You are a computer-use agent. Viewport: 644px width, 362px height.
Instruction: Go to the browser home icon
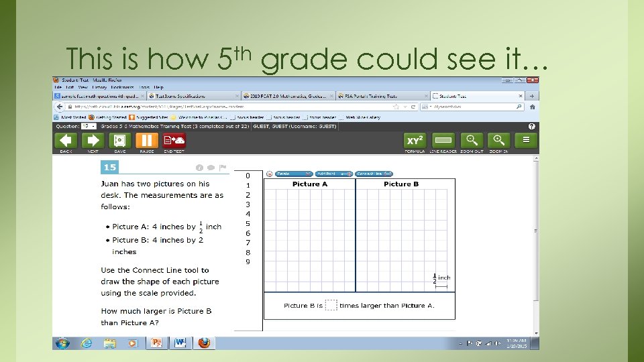532,107
